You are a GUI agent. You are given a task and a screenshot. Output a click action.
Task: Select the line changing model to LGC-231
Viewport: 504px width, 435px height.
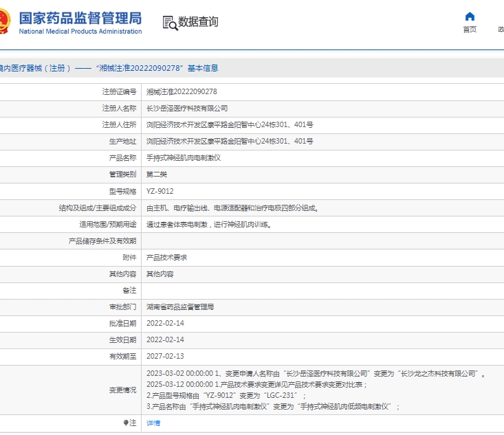coord(226,395)
